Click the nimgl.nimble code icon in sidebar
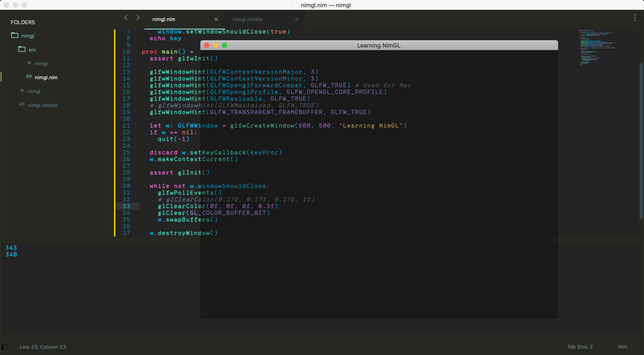The height and width of the screenshot is (355, 644). coord(21,105)
